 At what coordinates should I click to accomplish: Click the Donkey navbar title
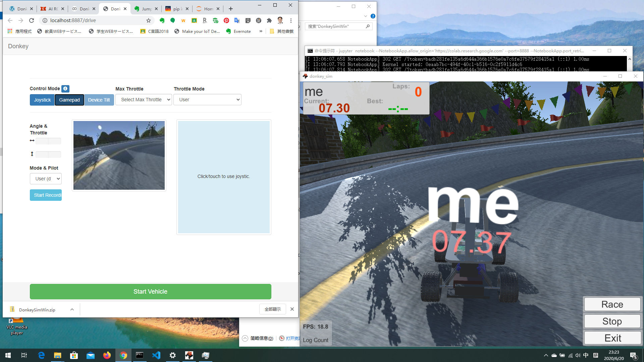coord(18,46)
